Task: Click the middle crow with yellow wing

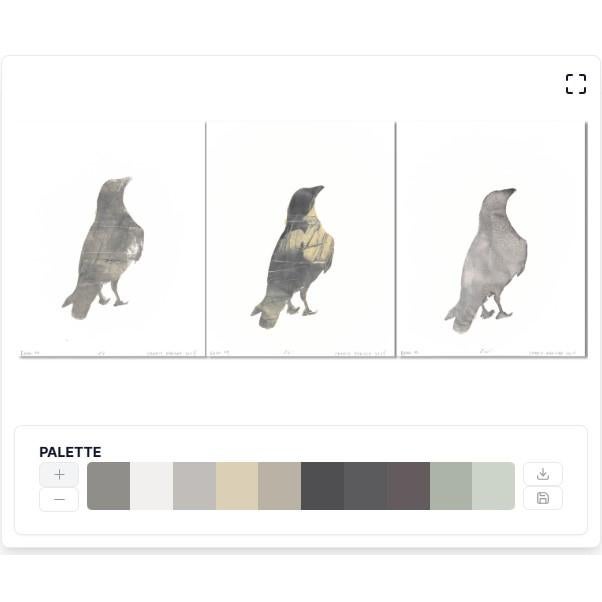Action: [301, 239]
